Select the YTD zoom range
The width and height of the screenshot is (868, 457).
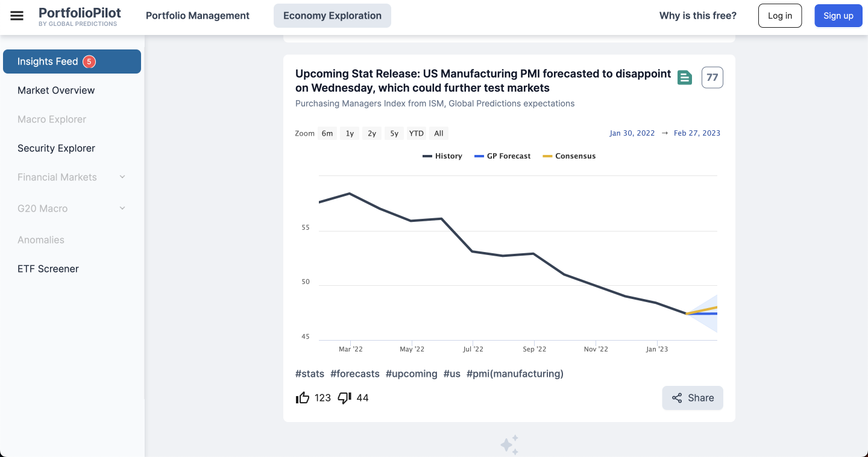[x=416, y=133]
